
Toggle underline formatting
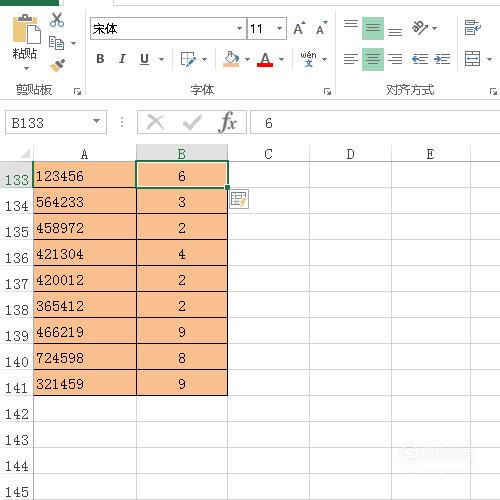click(144, 59)
